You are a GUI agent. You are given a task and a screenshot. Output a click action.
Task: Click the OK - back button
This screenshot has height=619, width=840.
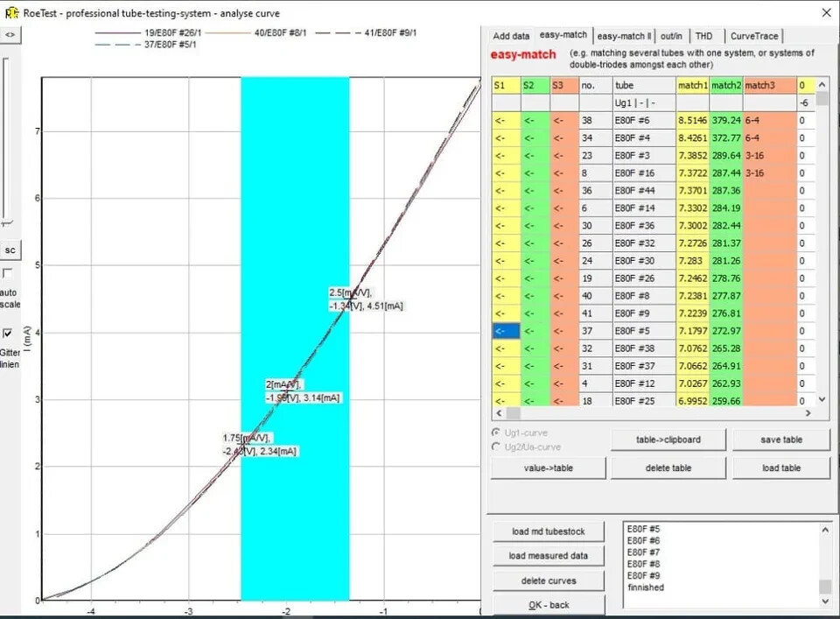(548, 605)
